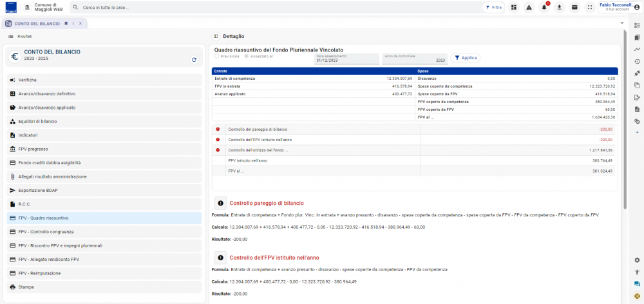Click the refresh icon in Conto del Bilancio card

[194, 59]
